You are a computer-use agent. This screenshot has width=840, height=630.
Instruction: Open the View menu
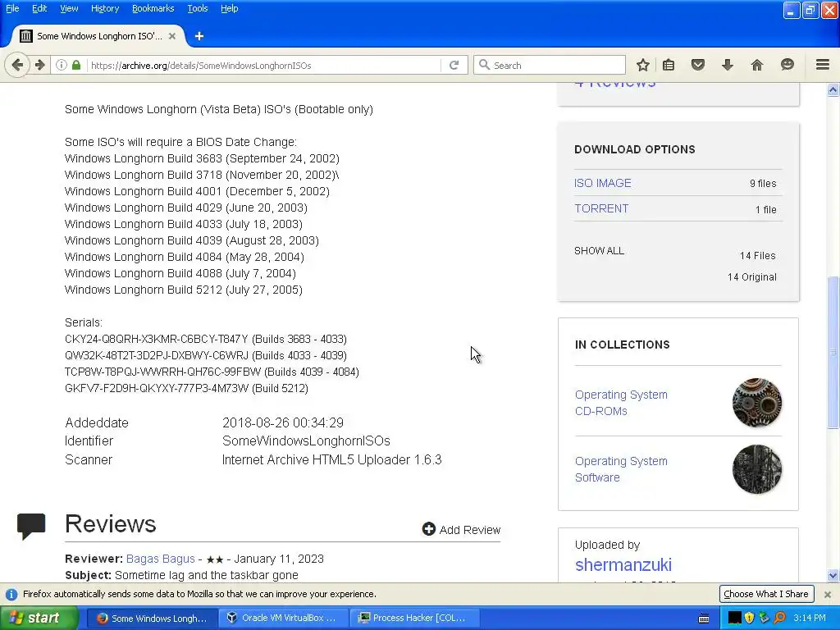pos(69,8)
